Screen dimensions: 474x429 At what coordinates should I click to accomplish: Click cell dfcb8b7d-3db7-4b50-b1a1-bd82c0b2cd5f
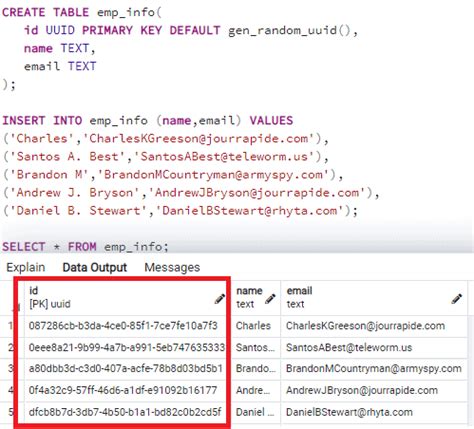tap(127, 412)
